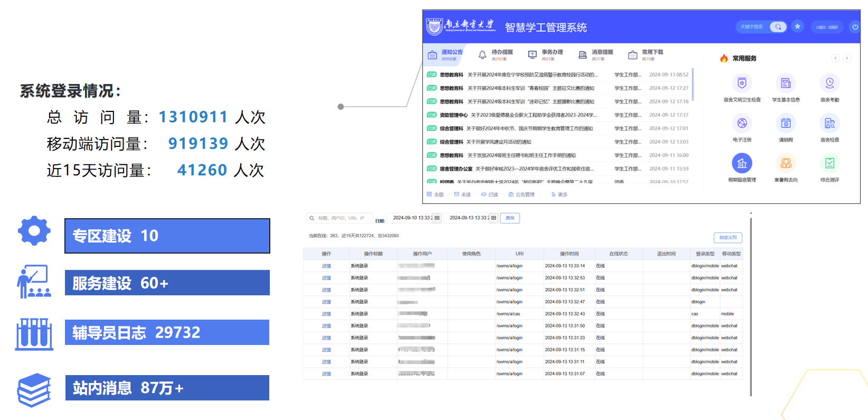Open the 综合测评 service icon
This screenshot has height=420, width=868.
coord(829,163)
